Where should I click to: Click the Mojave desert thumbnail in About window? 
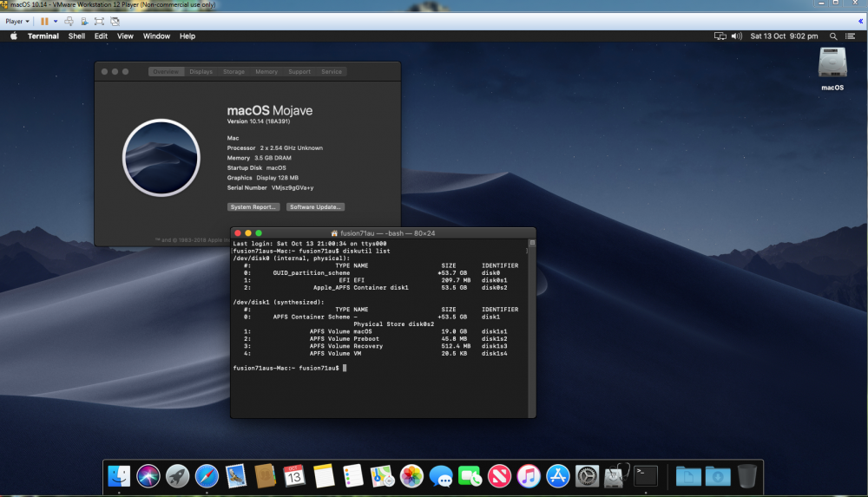point(161,158)
